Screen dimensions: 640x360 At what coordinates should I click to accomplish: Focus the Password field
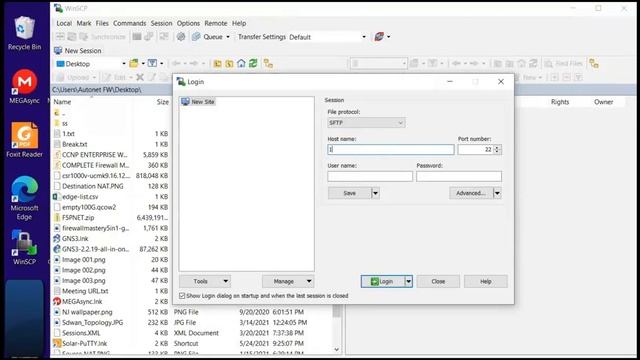pyautogui.click(x=459, y=176)
